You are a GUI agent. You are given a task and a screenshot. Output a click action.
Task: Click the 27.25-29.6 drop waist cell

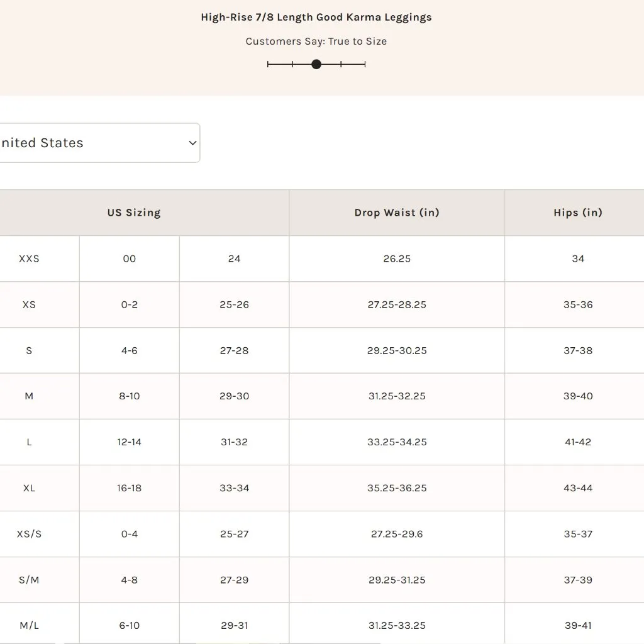(397, 534)
